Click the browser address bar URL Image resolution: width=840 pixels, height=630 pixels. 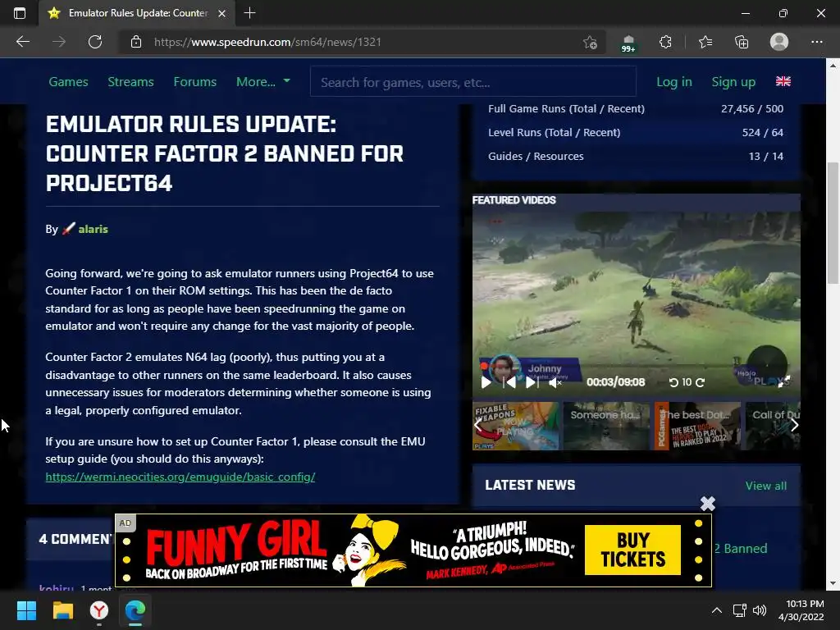[x=268, y=42]
